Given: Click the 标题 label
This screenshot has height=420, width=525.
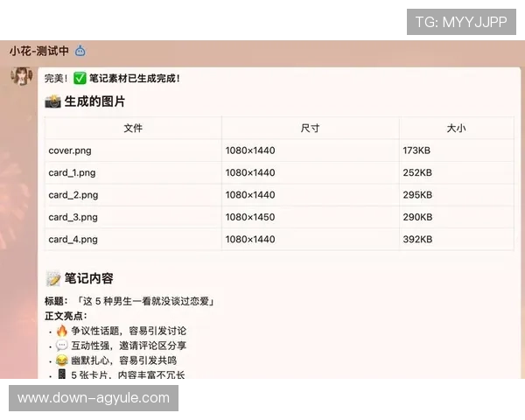Looking at the screenshot, I should (x=54, y=301).
